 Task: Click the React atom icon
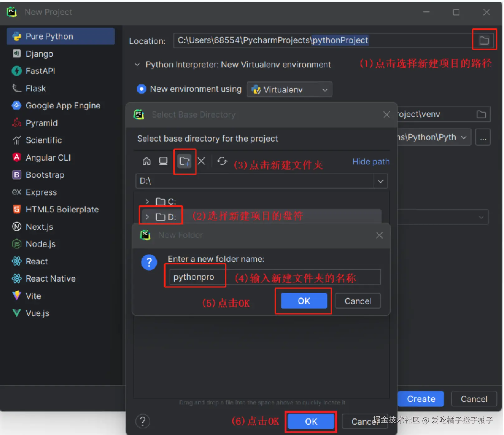point(17,261)
